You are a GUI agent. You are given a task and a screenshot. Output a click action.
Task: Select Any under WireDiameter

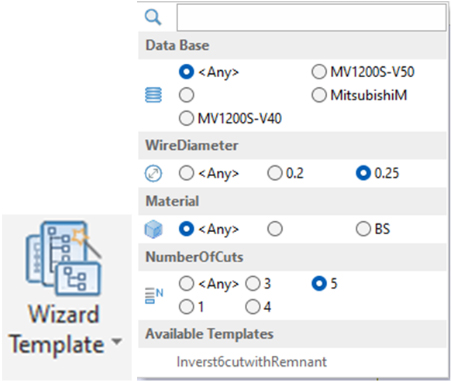(209, 173)
